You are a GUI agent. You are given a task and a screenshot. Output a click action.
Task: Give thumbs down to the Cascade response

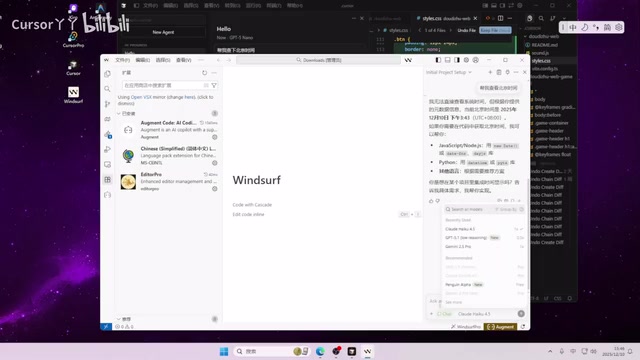pyautogui.click(x=438, y=201)
